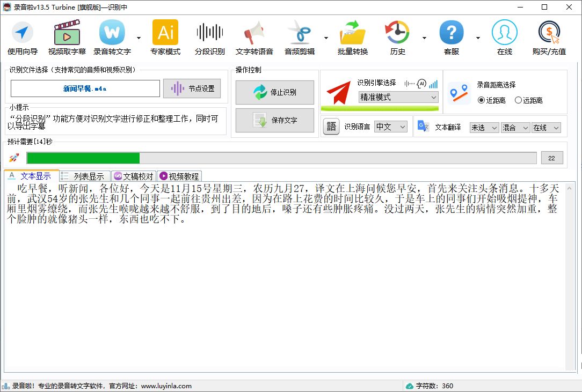Screen dimensions: 582x392
Task: Open 批量转换 batch conversion folder icon
Action: pos(353,33)
